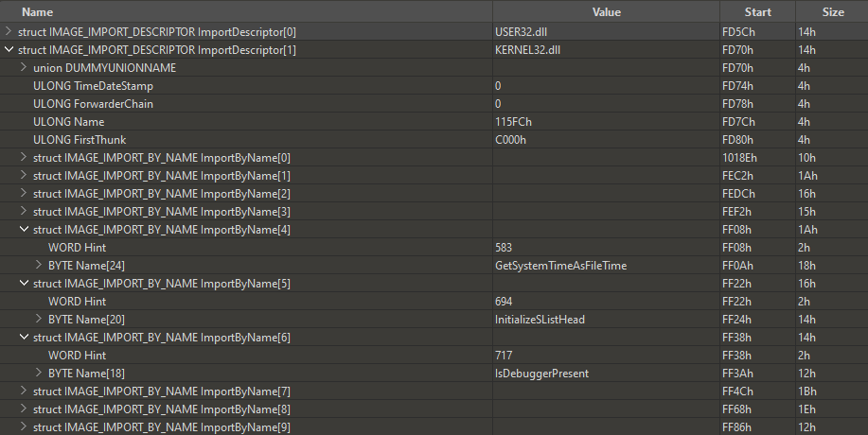Sort by the Value column header
868x435 pixels.
[606, 11]
